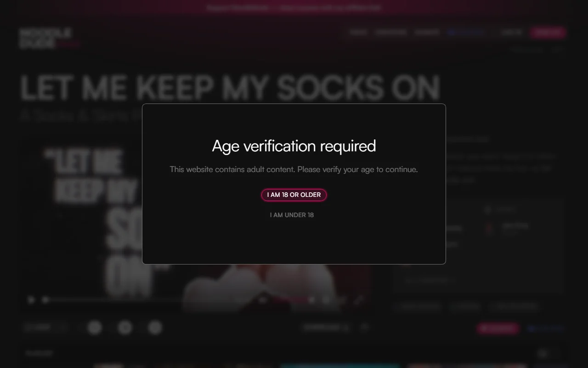Click the pink button below the sidebar
The height and width of the screenshot is (368, 588).
tap(498, 328)
